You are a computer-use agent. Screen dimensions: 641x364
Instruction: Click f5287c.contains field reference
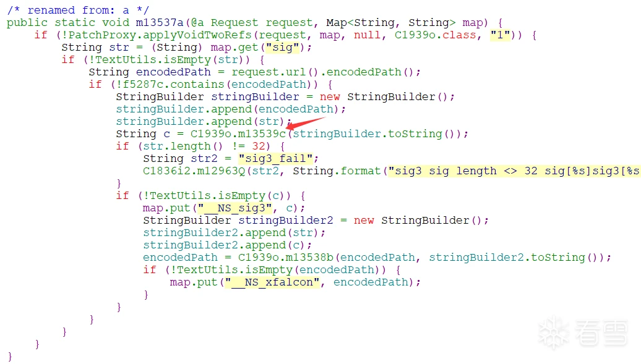click(x=173, y=85)
